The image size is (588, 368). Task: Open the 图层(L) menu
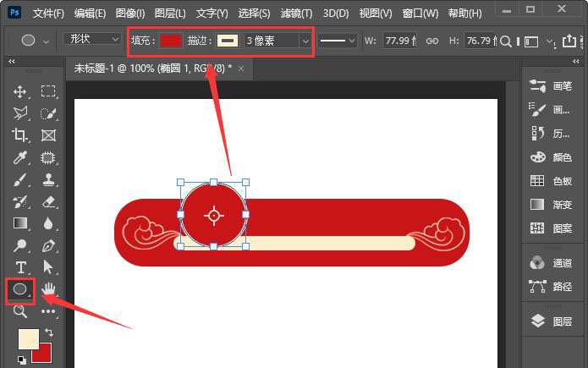coord(170,14)
